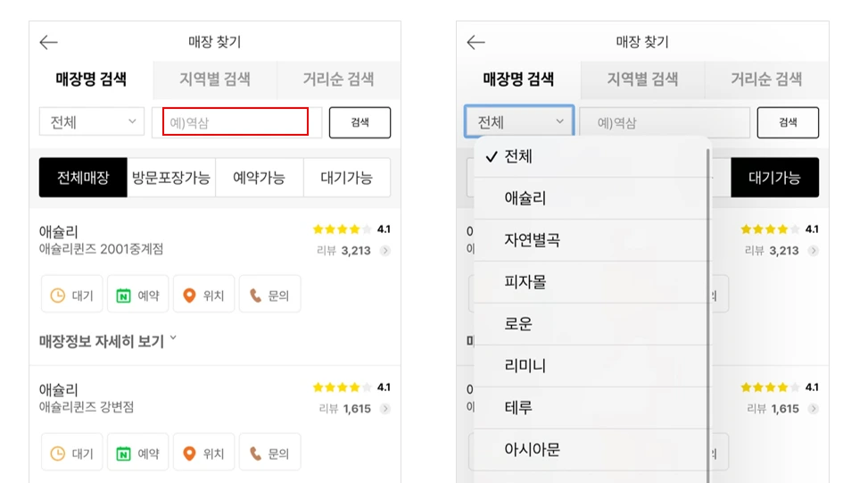Switch to the 지역별 검색 tab on left
This screenshot has width=868, height=483.
click(x=215, y=79)
